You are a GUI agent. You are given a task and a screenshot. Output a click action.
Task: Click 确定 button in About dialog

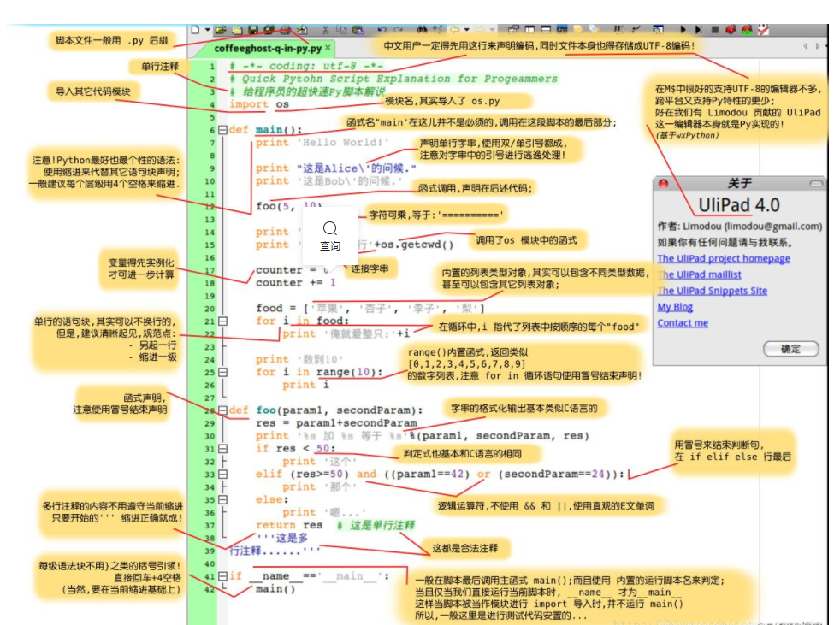click(791, 349)
